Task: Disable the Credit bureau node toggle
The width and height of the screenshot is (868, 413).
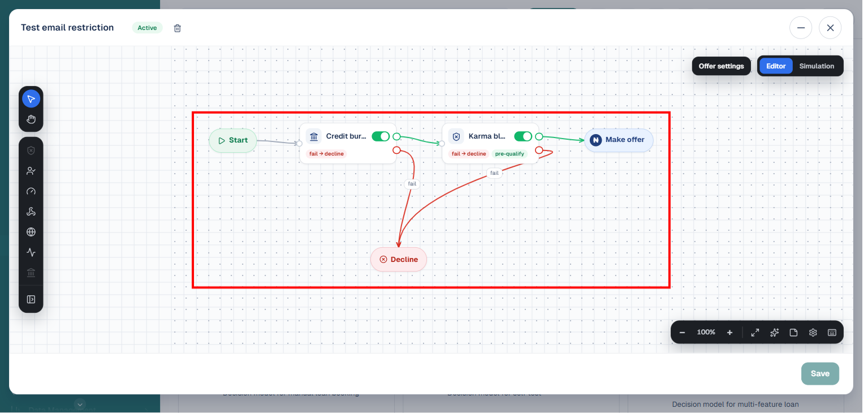Action: point(381,136)
